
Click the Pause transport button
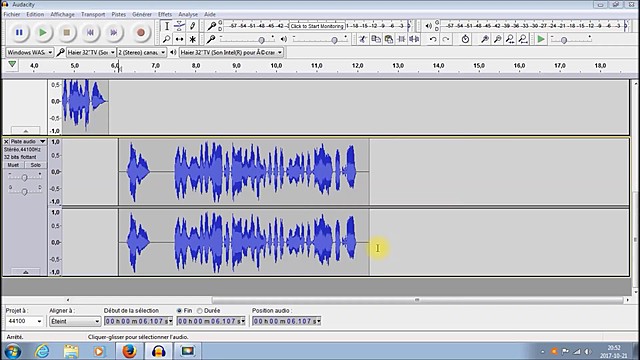click(x=19, y=32)
